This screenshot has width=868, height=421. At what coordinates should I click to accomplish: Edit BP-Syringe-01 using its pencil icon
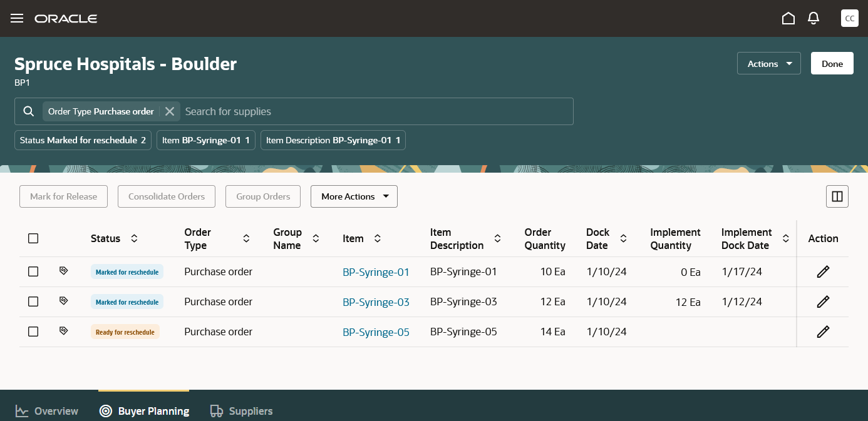(822, 271)
